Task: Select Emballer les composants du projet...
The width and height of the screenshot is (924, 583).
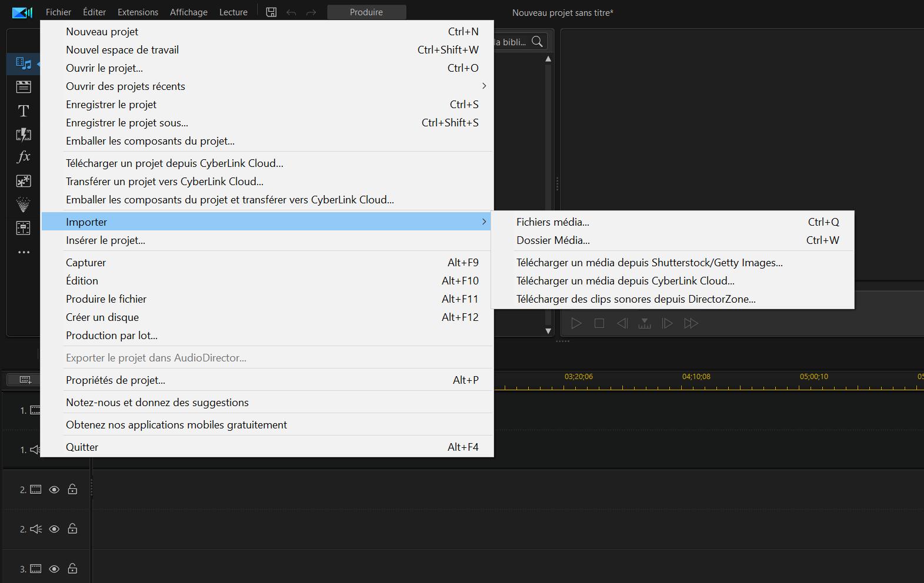Action: tap(266, 141)
